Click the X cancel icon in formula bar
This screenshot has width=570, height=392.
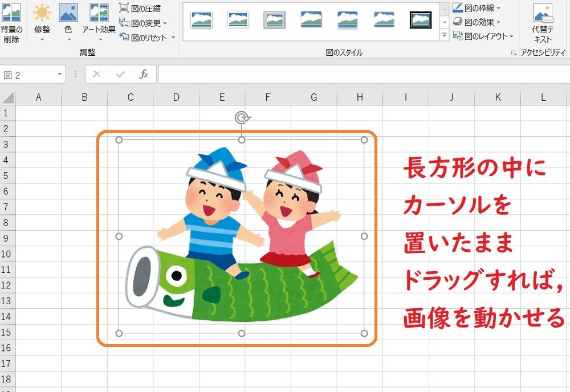click(97, 74)
